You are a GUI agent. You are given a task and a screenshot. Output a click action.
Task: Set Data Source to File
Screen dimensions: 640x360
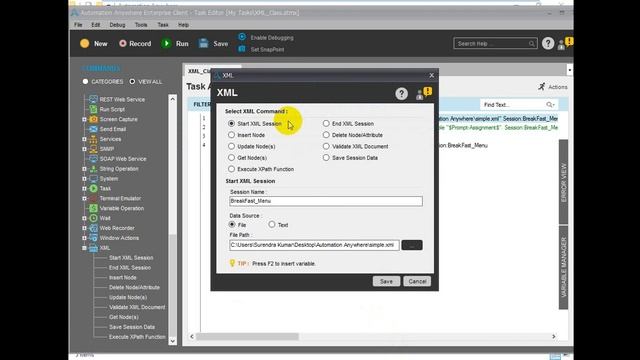tap(232, 224)
